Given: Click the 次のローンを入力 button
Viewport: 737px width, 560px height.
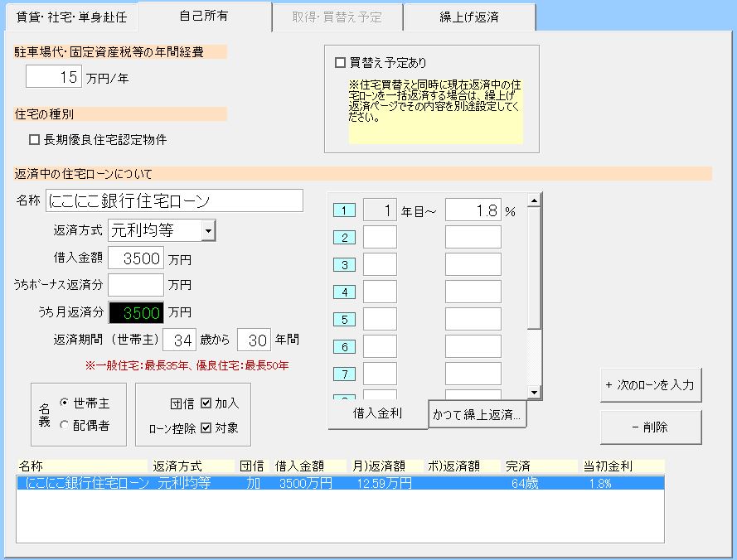Looking at the screenshot, I should pyautogui.click(x=651, y=385).
